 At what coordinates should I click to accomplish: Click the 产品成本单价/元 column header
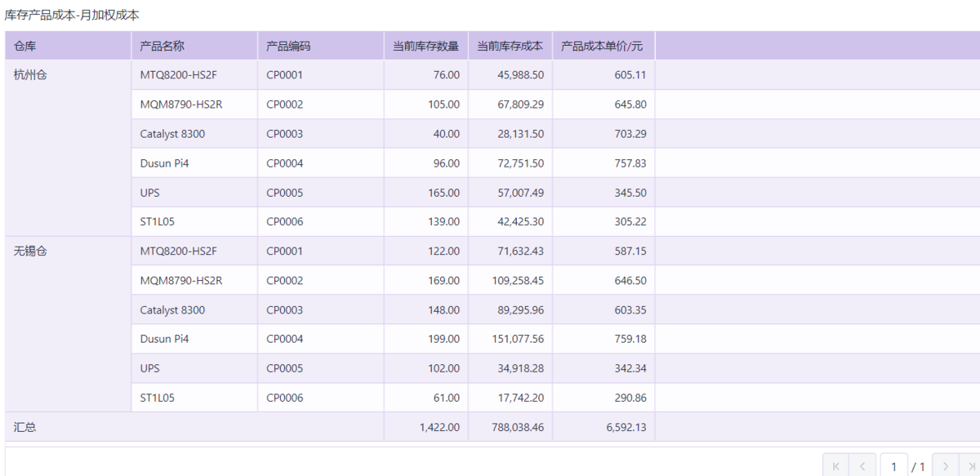(x=602, y=46)
